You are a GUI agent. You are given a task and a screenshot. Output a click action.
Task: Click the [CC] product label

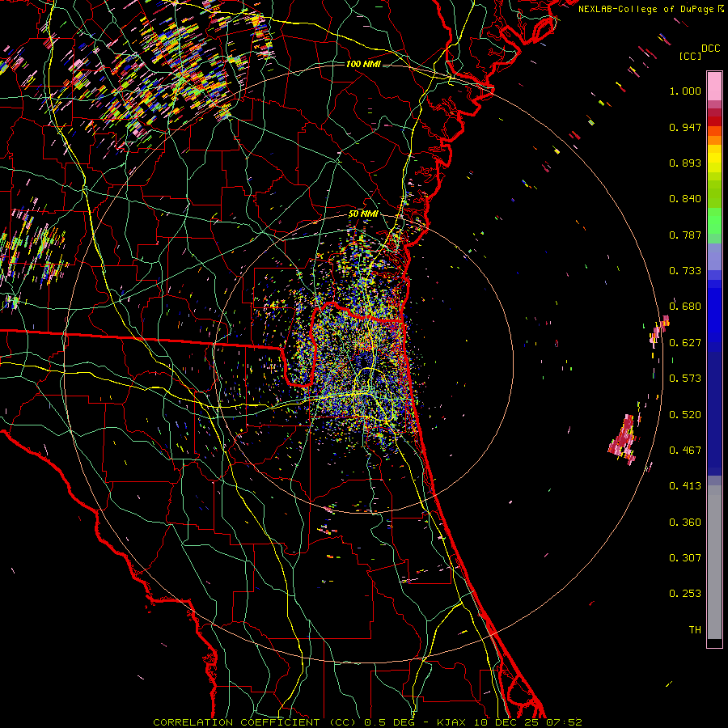pos(690,56)
